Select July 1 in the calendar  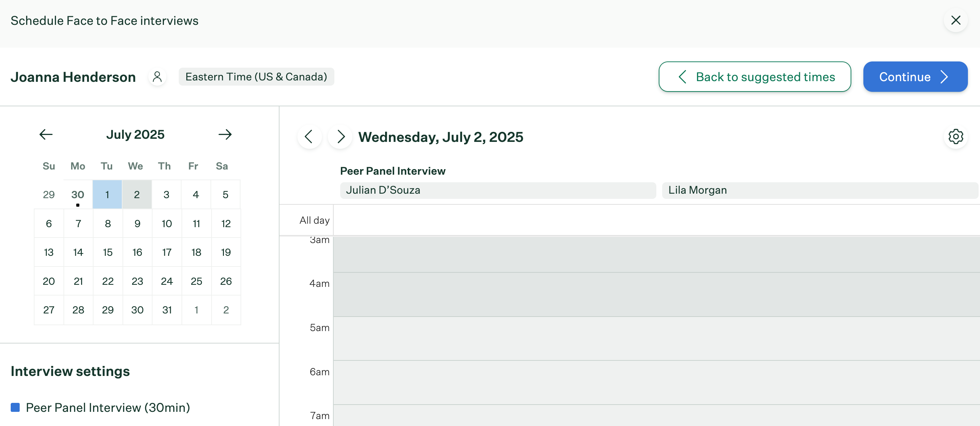tap(107, 195)
